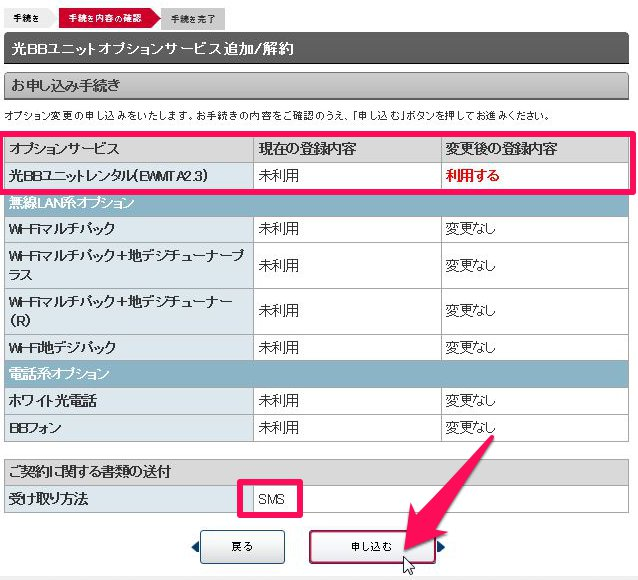Viewport: 638px width, 580px height.
Task: Click the red 利用する text
Action: 472,176
